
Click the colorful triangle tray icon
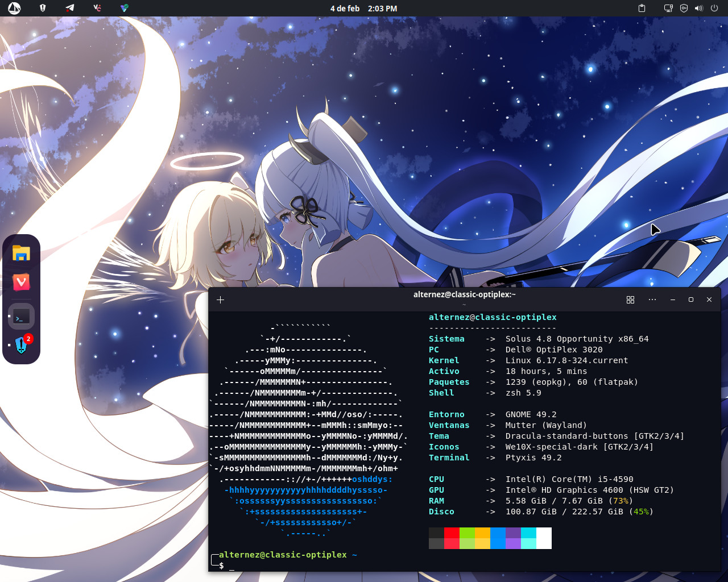[125, 8]
